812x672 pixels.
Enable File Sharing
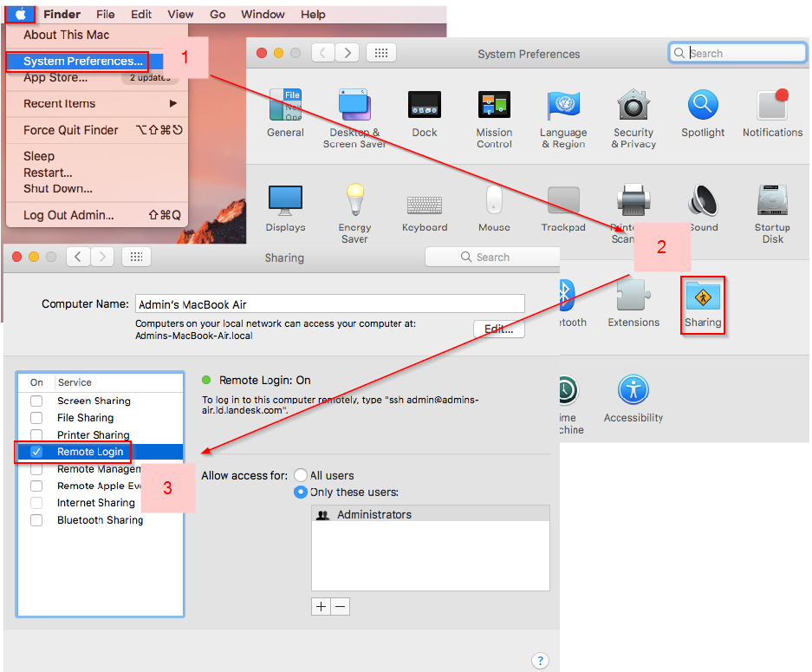[36, 417]
